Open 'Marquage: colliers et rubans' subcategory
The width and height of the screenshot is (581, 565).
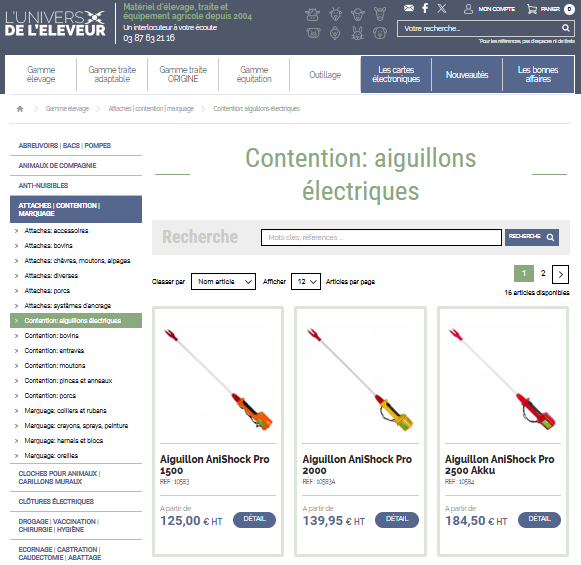pos(65,411)
